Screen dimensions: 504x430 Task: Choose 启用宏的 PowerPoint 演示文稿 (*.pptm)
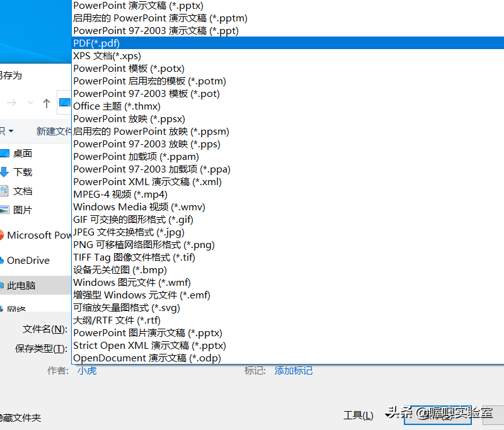(x=288, y=18)
